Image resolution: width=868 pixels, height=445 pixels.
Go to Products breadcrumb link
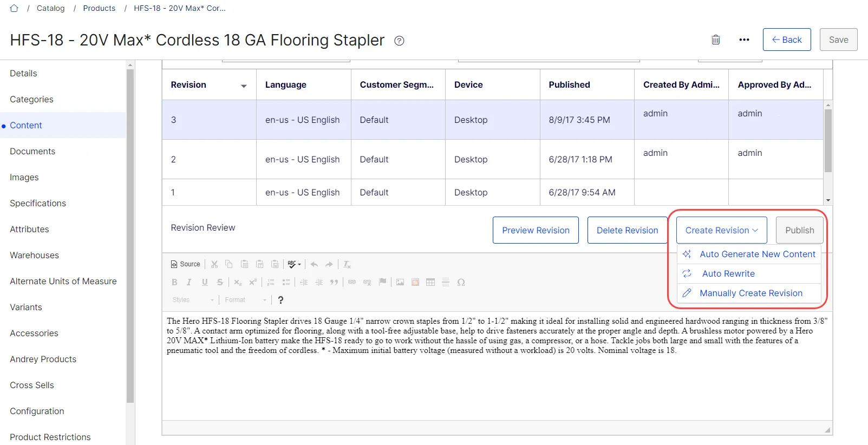99,8
